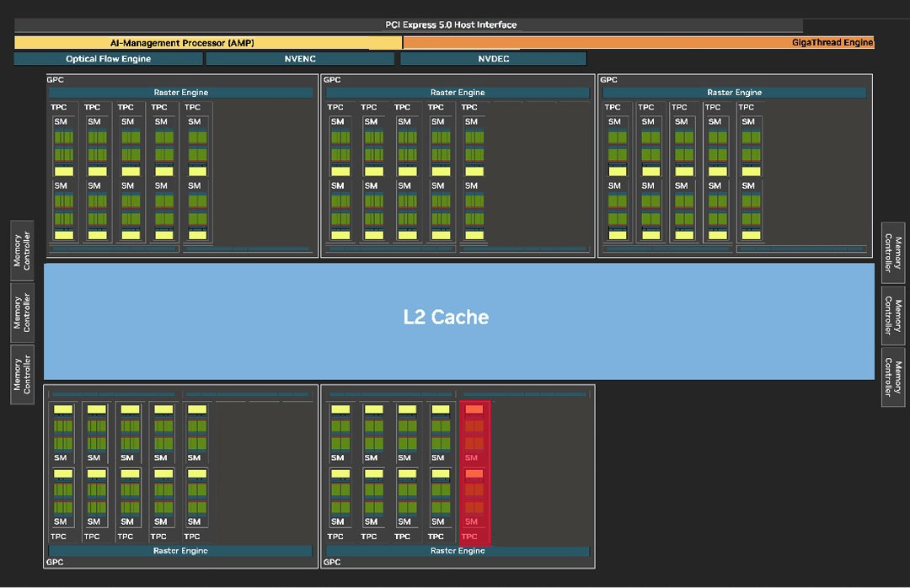Click Raster Engine bar in bottom-left GPC
Image resolution: width=910 pixels, height=588 pixels.
(180, 550)
